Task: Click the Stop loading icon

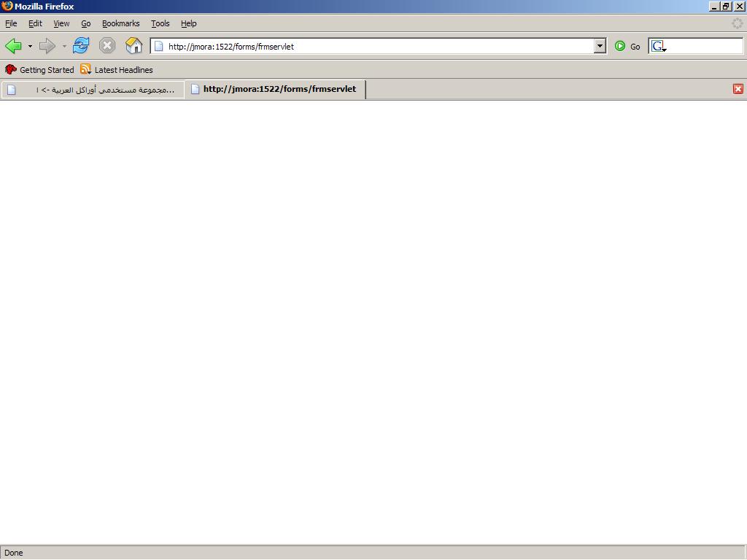Action: 107,46
